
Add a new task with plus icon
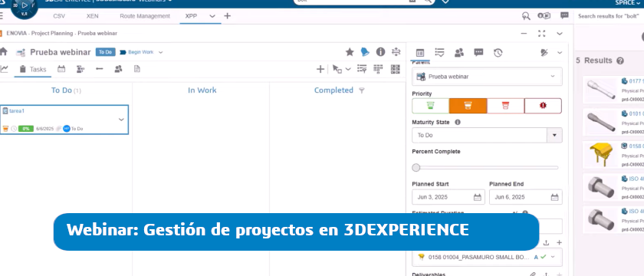tap(320, 69)
